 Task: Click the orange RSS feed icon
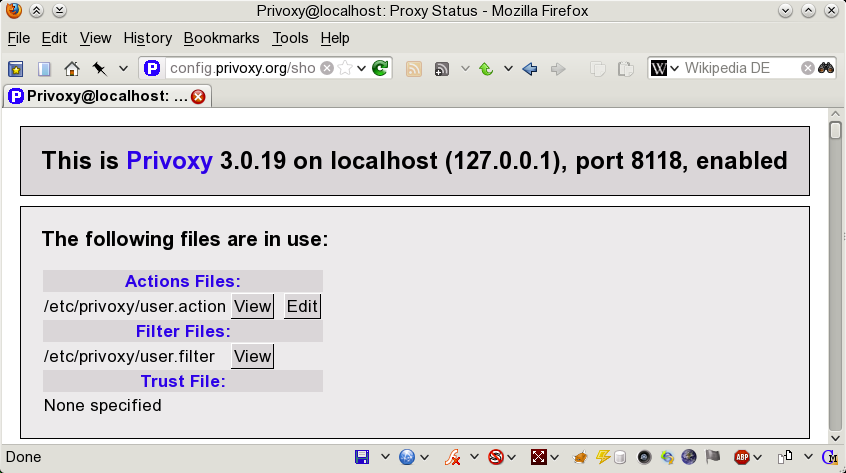[414, 69]
